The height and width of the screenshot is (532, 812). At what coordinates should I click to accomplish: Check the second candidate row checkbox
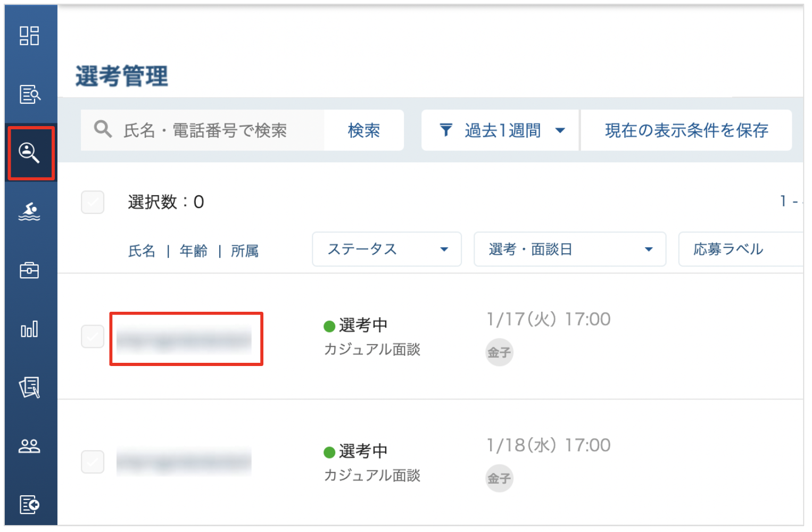93,461
